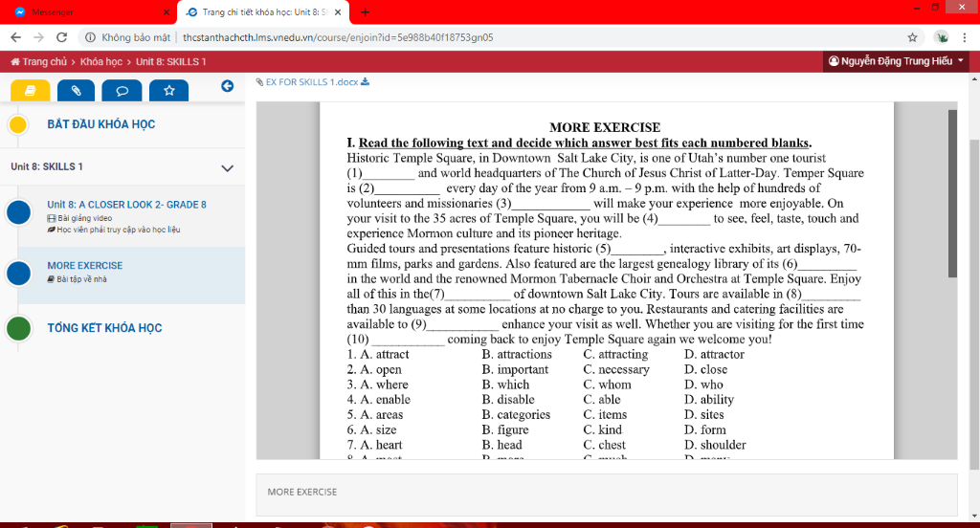Click yellow circle beside BẮT ĐẦU KHÓA HỌC
The width and height of the screenshot is (980, 528).
(18, 124)
